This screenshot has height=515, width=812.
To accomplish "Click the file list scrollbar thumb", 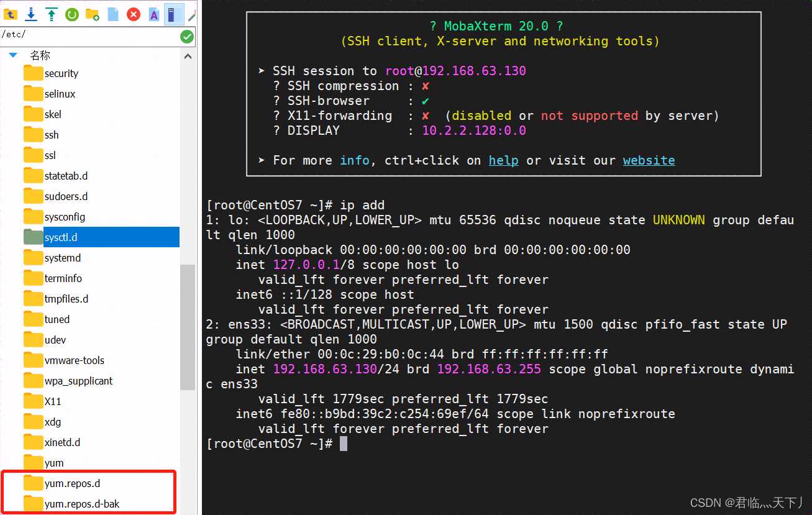I will pyautogui.click(x=188, y=327).
